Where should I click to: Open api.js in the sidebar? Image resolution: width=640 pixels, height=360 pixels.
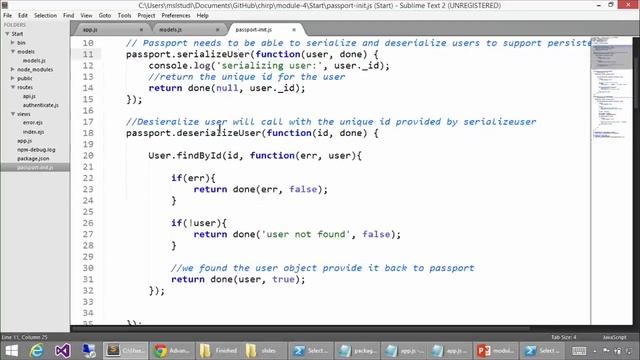[x=29, y=96]
